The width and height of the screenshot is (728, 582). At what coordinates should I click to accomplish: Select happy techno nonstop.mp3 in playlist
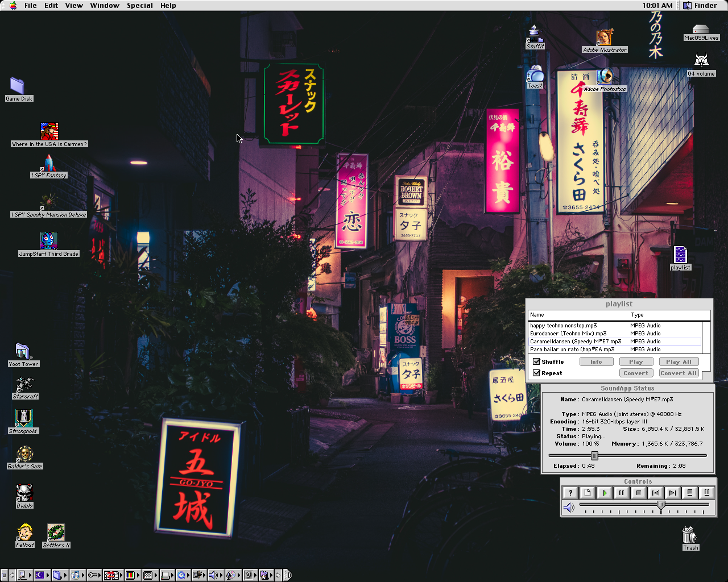(x=615, y=326)
